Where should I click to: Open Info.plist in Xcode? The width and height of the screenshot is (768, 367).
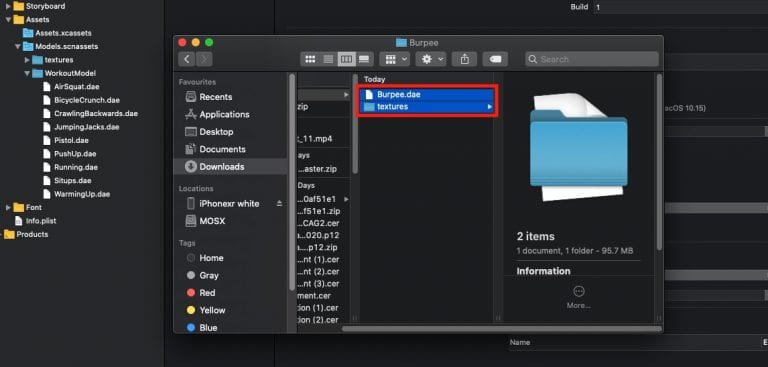(36, 221)
